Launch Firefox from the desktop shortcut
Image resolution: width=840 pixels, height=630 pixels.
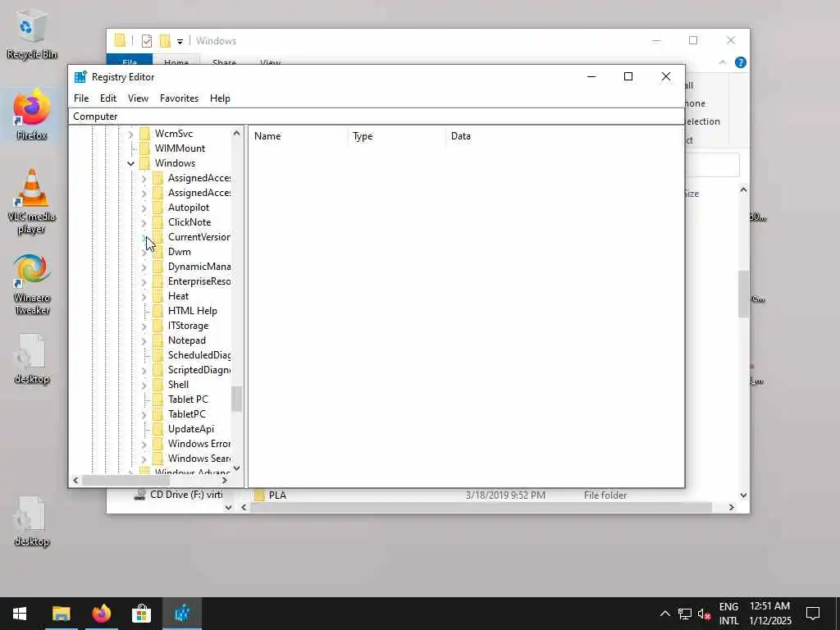(31, 115)
